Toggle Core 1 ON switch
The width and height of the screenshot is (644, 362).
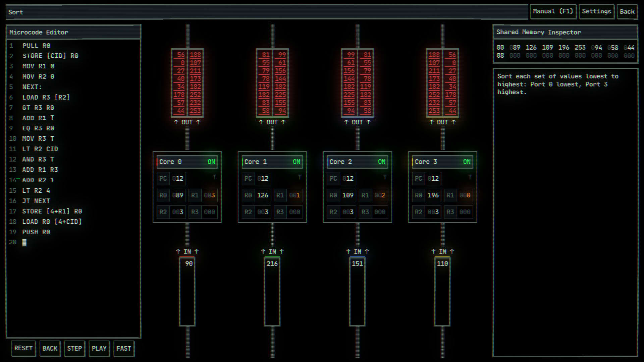297,162
